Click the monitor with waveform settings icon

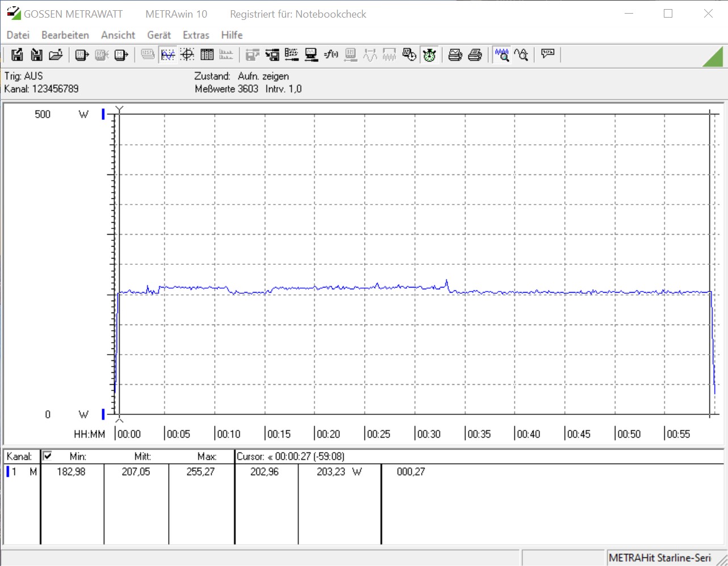(x=311, y=55)
